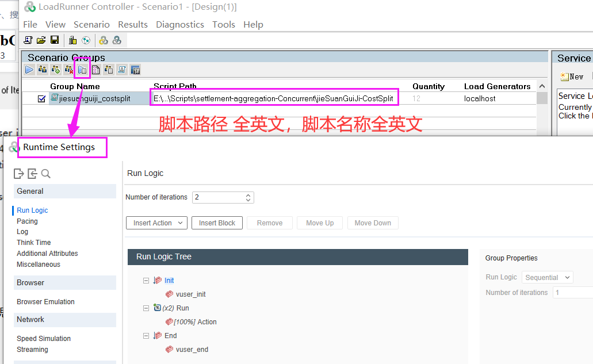Create a new scenario with the first toolbar icon
The image size is (593, 364).
pyautogui.click(x=28, y=40)
